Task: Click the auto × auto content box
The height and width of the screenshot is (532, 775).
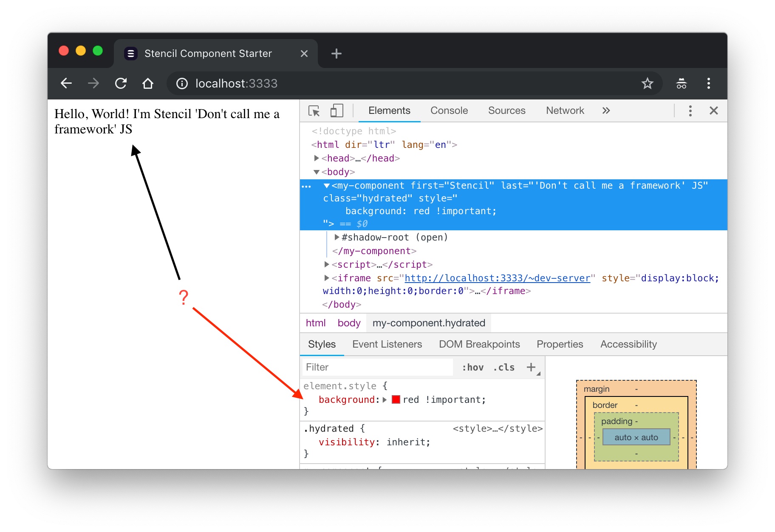Action: pyautogui.click(x=636, y=437)
